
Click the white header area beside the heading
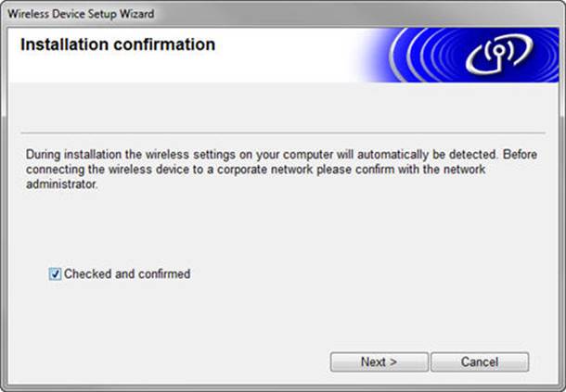(297, 56)
